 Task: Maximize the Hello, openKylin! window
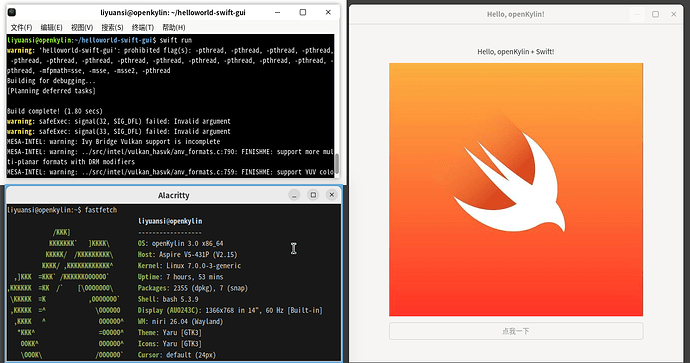[655, 14]
